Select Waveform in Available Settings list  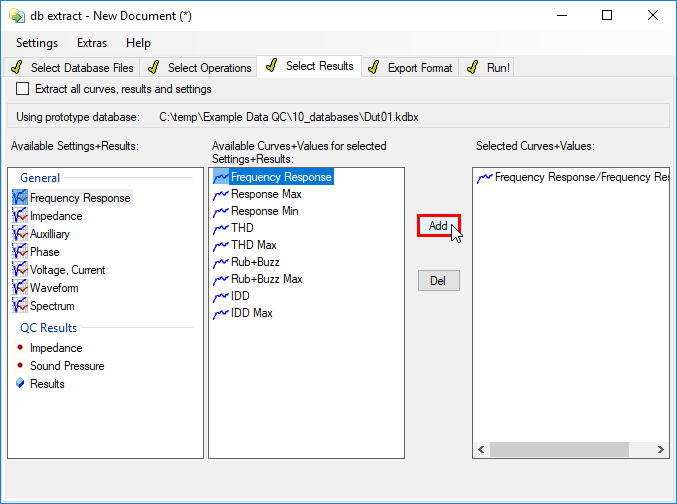[54, 288]
